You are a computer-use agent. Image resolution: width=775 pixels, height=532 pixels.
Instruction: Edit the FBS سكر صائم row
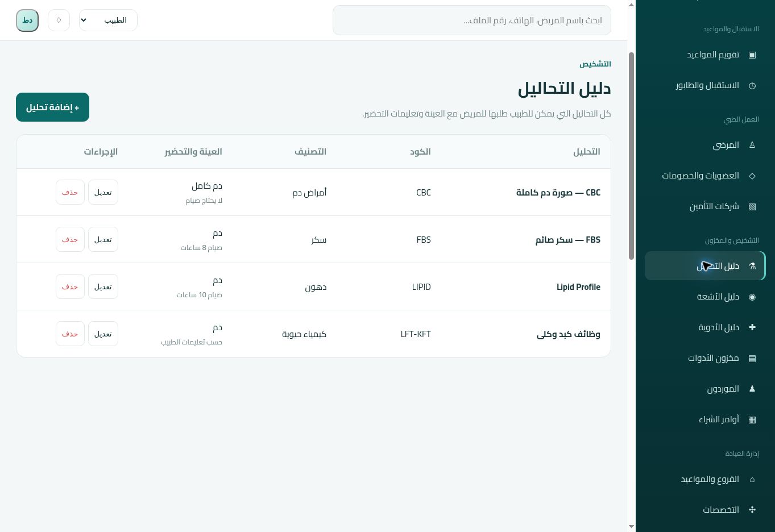coord(103,240)
